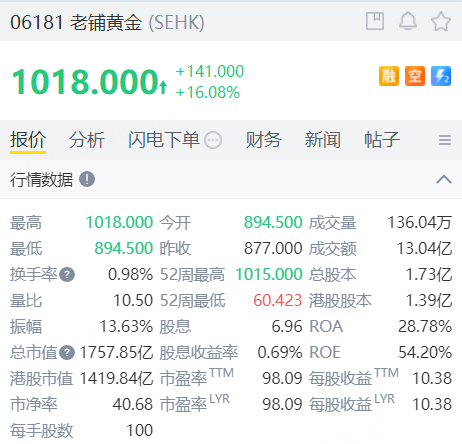Collapse the 行情数据 section with the chevron
The width and height of the screenshot is (462, 444).
444,179
